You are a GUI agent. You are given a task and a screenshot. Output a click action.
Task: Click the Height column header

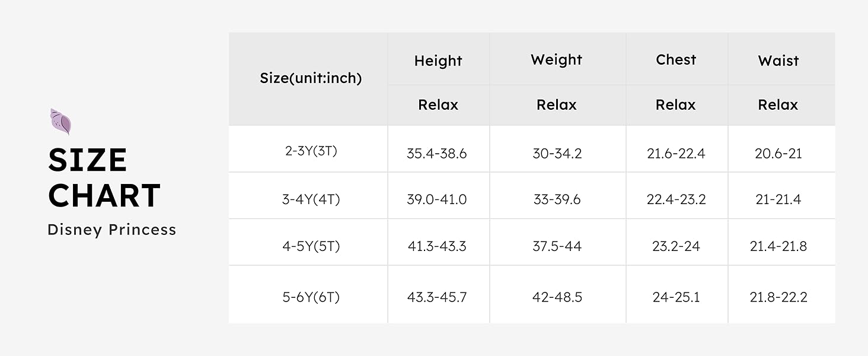point(438,61)
